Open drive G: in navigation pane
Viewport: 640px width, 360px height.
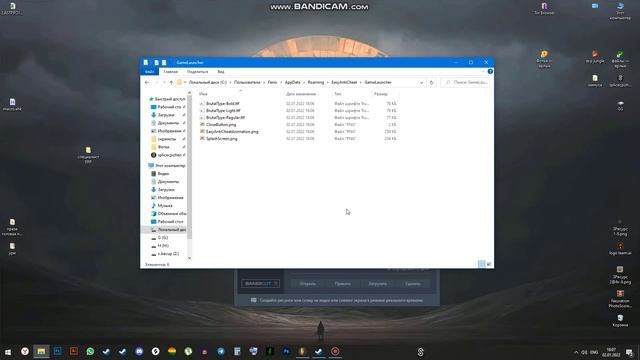coord(162,238)
